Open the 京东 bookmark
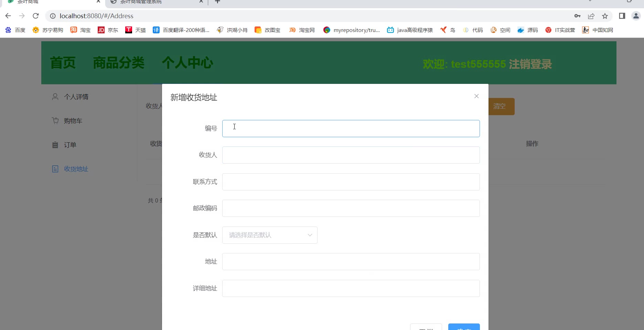644x330 pixels. point(108,30)
